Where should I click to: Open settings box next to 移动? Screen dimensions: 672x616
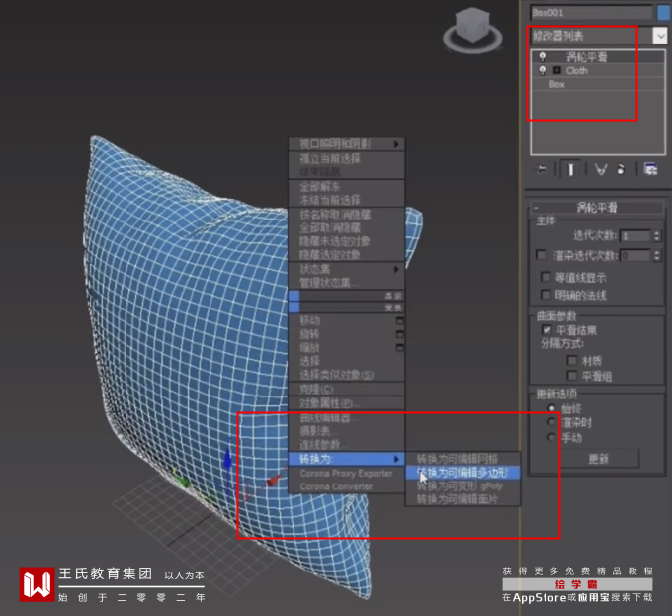click(x=399, y=320)
